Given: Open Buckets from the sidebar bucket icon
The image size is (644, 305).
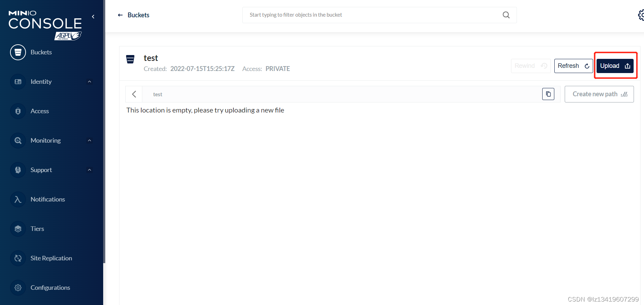Looking at the screenshot, I should [18, 52].
